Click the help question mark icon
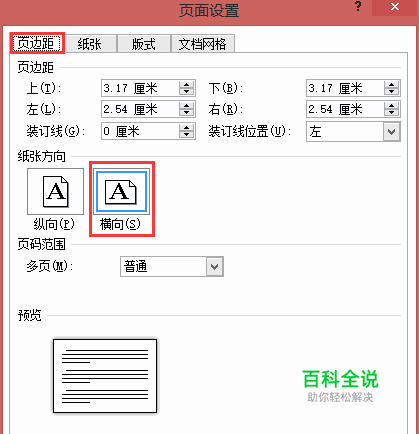419x434 pixels. pos(358,7)
